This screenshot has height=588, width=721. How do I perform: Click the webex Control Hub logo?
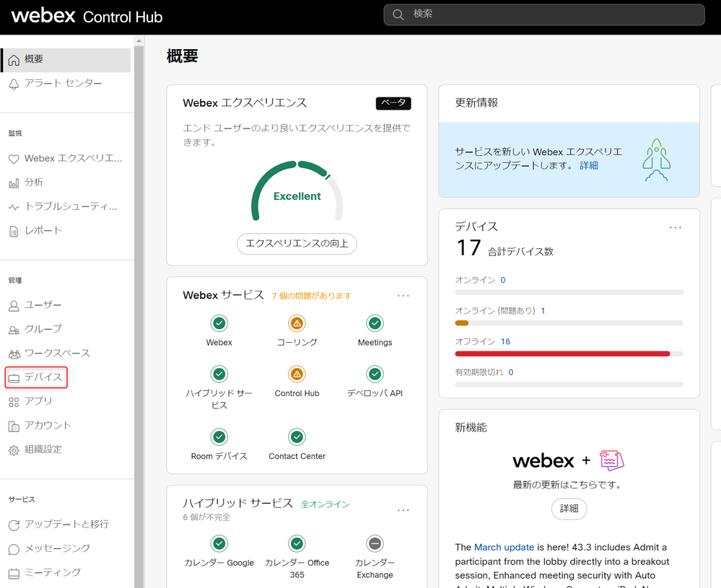click(87, 16)
